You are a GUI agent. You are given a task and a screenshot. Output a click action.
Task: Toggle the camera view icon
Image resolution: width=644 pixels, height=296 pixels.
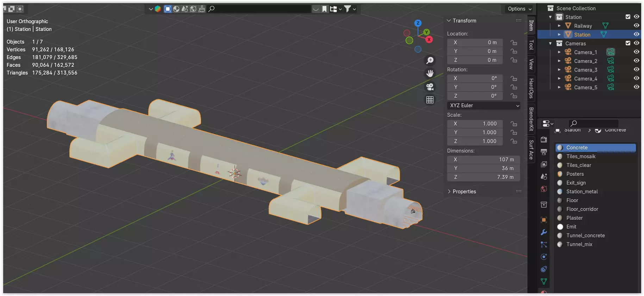click(430, 87)
